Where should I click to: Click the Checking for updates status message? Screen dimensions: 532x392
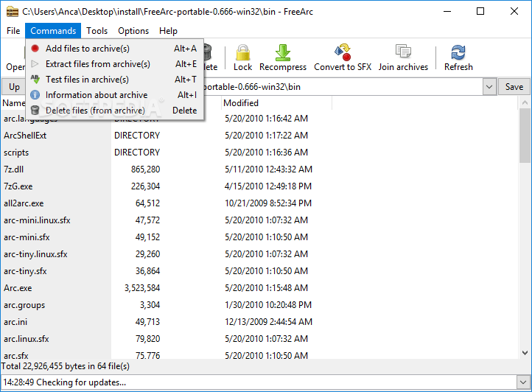64,382
